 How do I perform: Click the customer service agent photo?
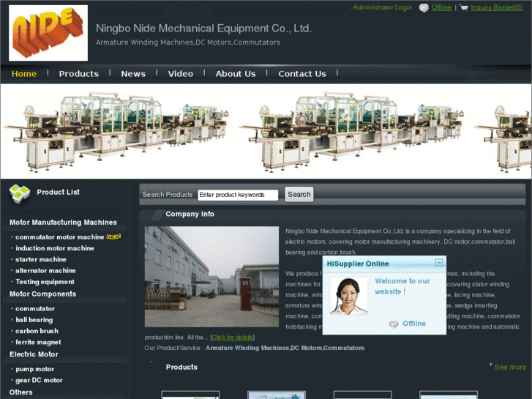coord(349,296)
